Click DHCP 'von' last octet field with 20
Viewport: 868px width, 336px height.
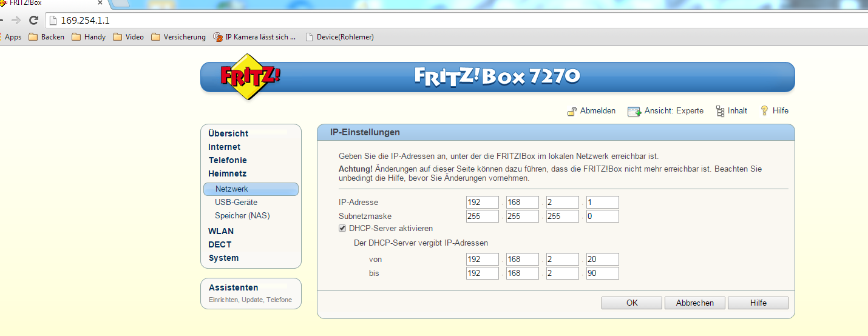tap(603, 260)
